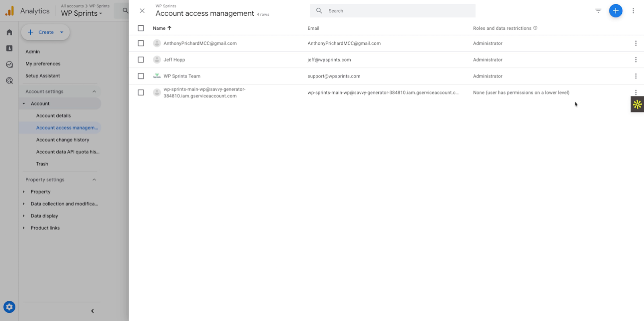Open the header overflow menu at top right
This screenshot has height=321, width=644.
633,11
